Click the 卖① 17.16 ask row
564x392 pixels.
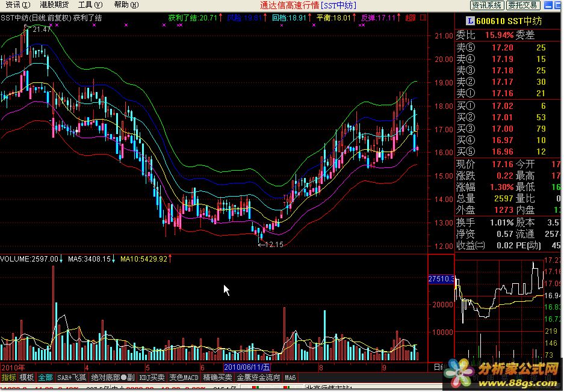[x=508, y=93]
